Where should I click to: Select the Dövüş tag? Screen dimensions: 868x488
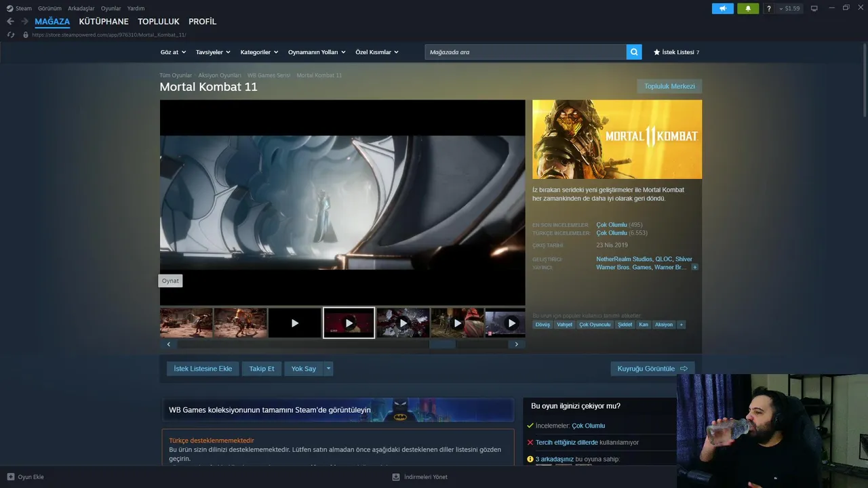pyautogui.click(x=542, y=325)
